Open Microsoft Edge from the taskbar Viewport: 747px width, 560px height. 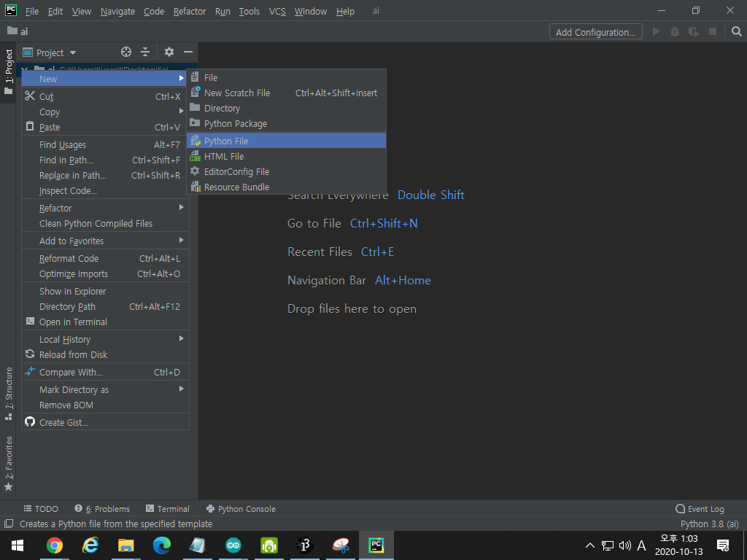161,545
